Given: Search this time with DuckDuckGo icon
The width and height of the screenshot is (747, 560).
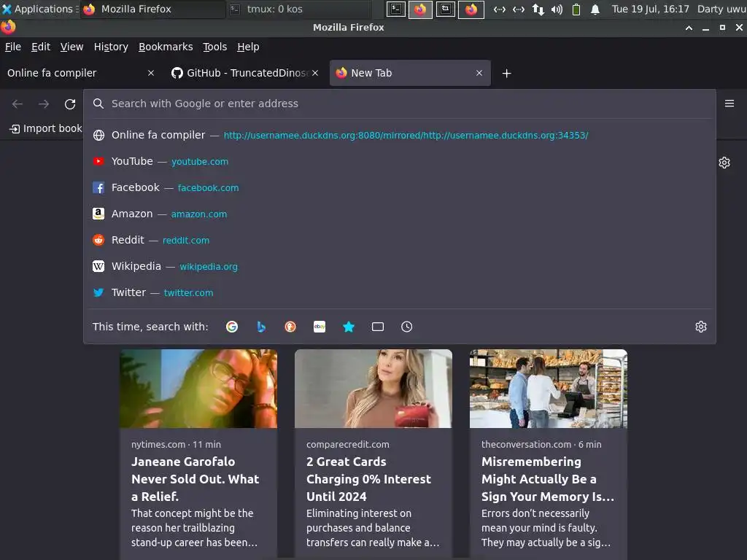Looking at the screenshot, I should coord(290,327).
